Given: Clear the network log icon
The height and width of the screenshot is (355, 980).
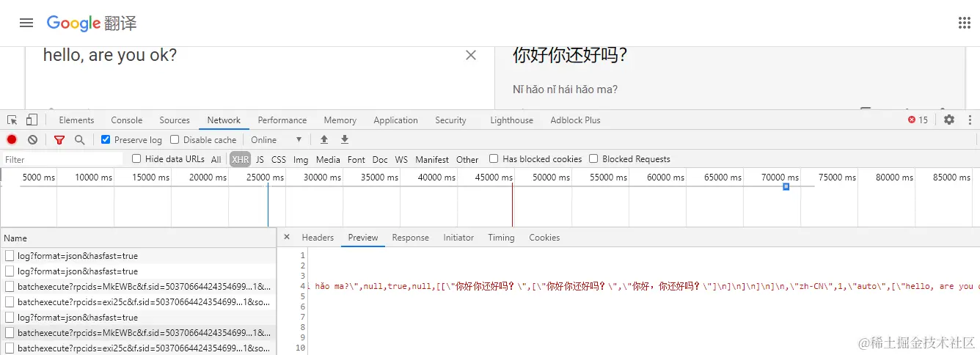Looking at the screenshot, I should [32, 139].
